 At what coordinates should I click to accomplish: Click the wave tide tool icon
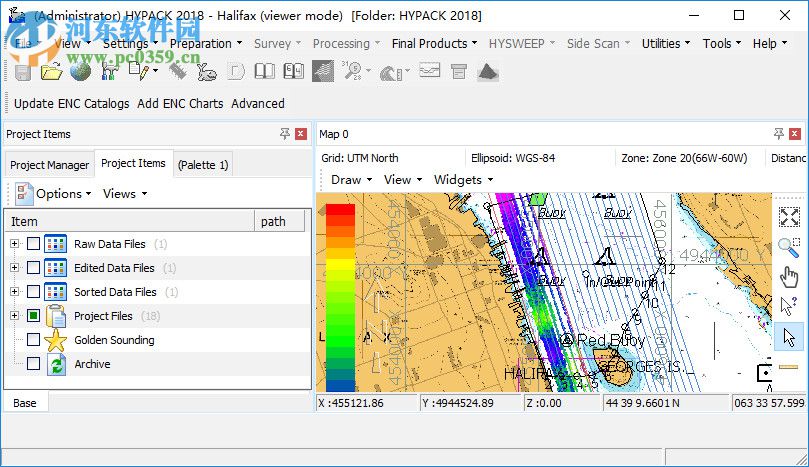click(392, 73)
